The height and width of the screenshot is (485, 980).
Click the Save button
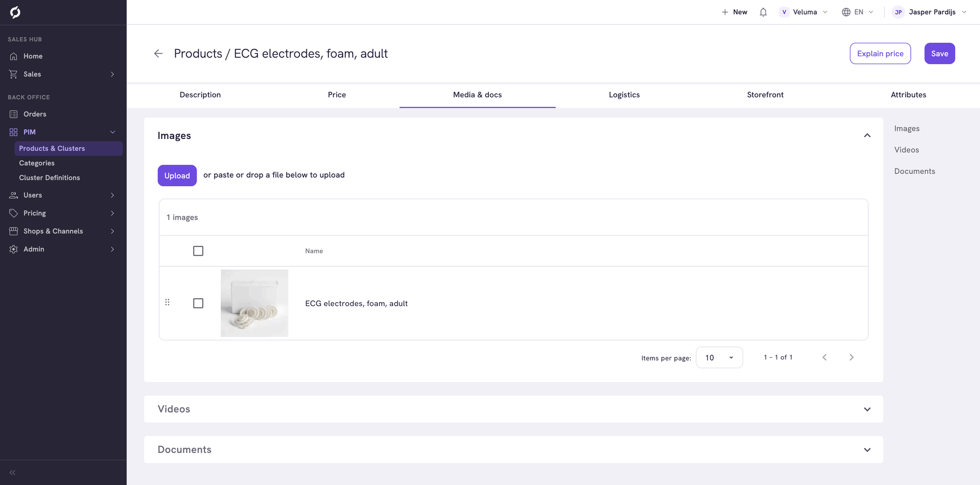tap(939, 53)
